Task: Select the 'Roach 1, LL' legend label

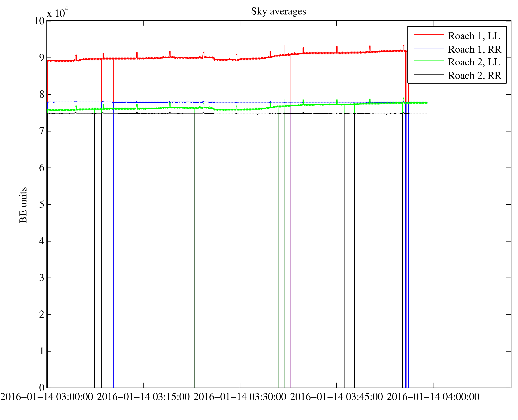Action: tap(474, 36)
